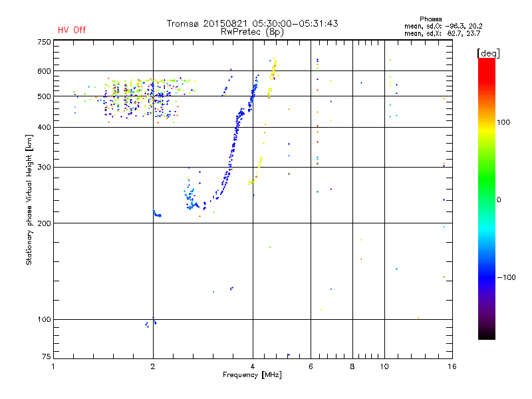
Task: Click the small blue trace just above 200 km at 2 MHz
Action: pyautogui.click(x=157, y=213)
